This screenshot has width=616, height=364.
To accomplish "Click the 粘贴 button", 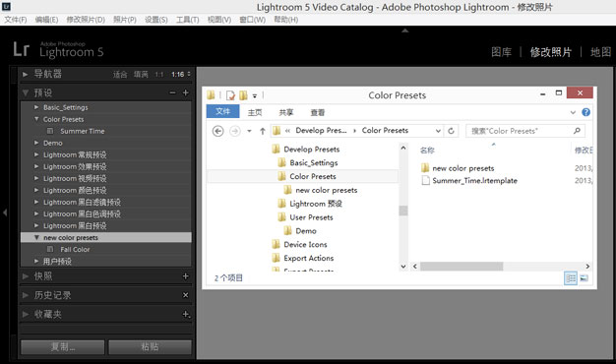I will click(150, 346).
